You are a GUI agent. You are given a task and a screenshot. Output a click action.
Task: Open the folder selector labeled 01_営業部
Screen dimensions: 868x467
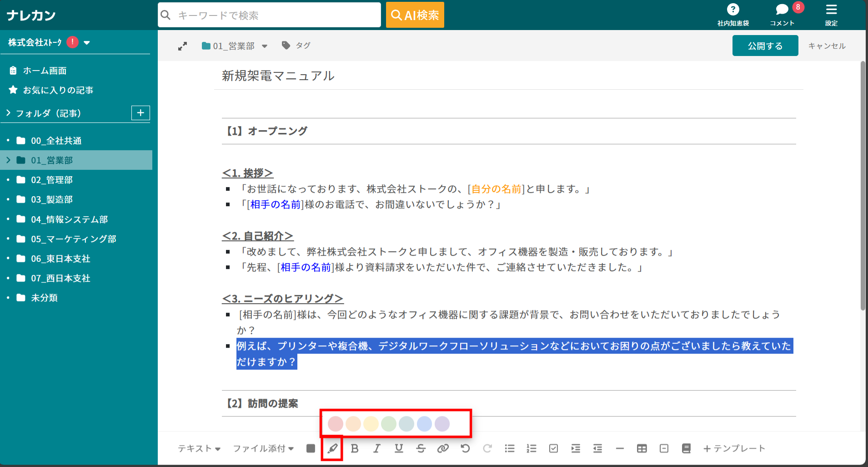234,46
